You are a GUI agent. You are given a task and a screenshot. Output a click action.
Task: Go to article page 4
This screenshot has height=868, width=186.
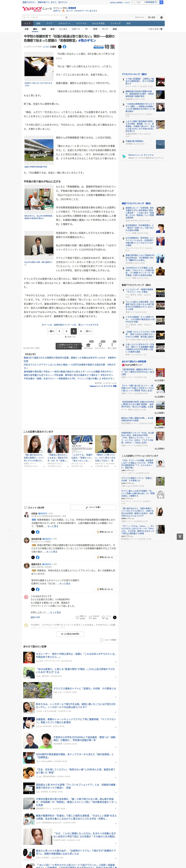[81, 331]
